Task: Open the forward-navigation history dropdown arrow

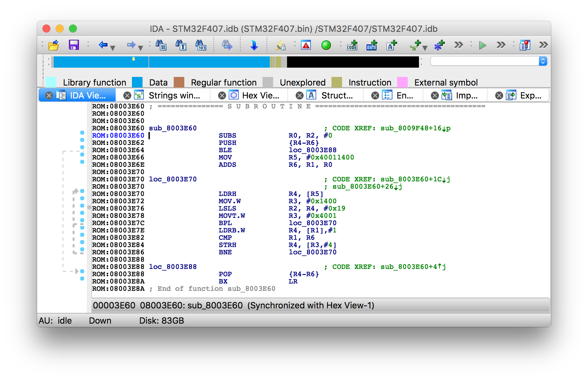Action: tap(141, 48)
